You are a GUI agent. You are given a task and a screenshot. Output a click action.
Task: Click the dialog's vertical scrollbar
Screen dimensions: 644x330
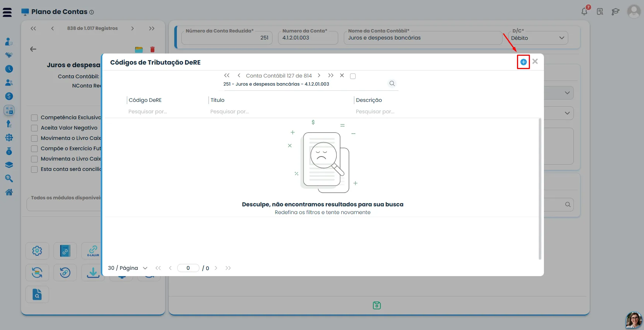pyautogui.click(x=540, y=189)
